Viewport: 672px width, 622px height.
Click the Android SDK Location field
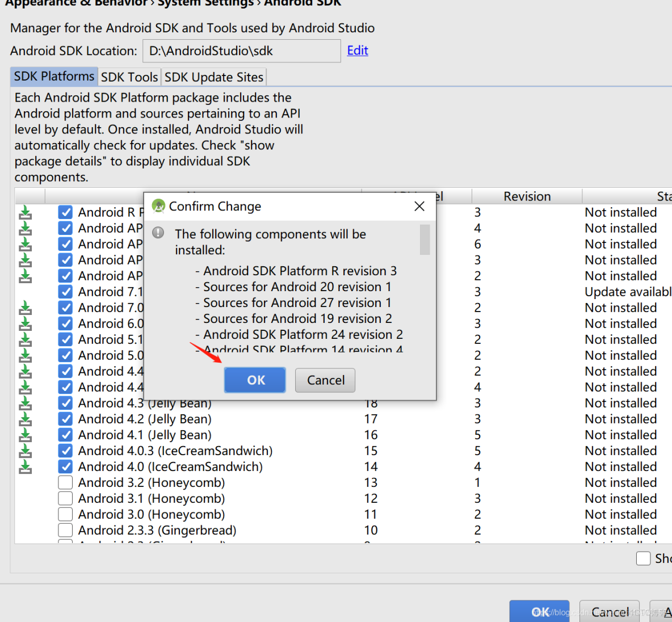242,51
